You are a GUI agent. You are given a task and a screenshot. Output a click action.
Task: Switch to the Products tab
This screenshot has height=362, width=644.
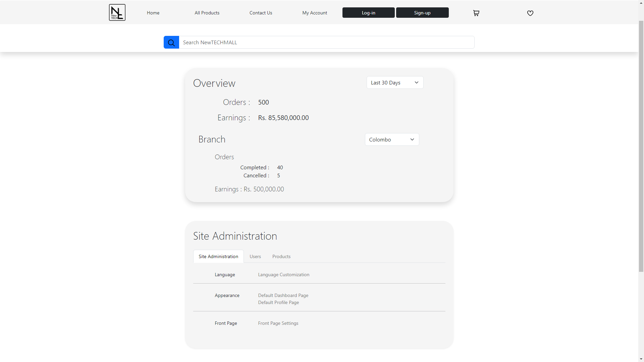pyautogui.click(x=281, y=256)
